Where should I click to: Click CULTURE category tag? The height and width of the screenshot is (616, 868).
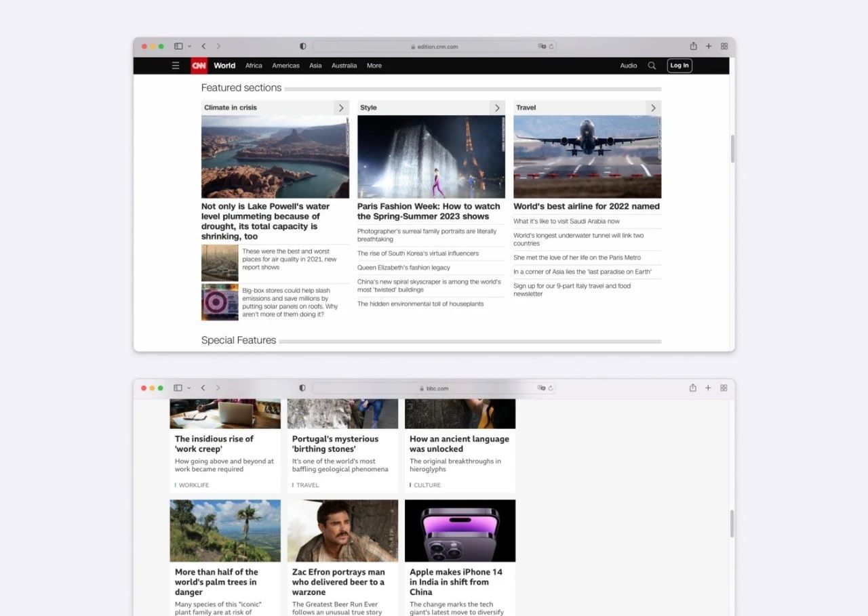[427, 485]
